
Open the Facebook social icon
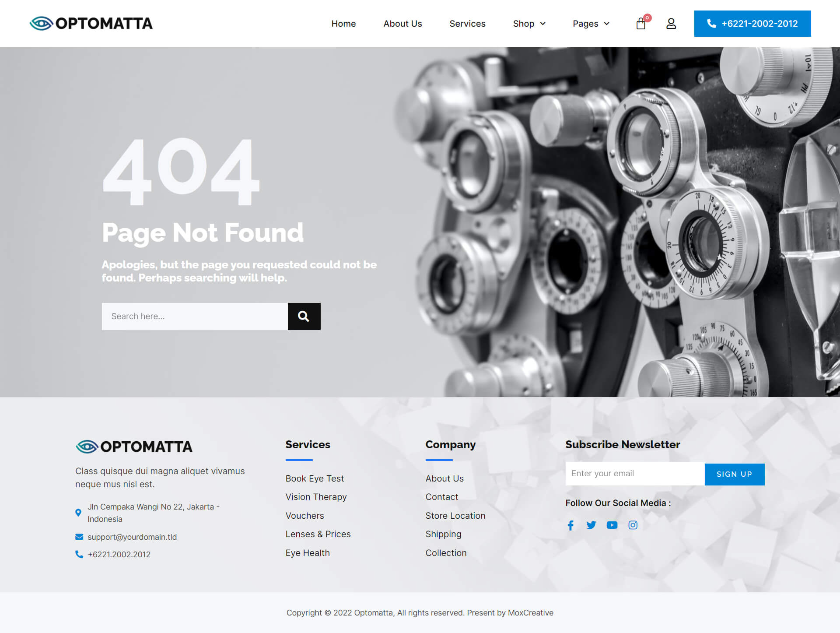point(570,525)
